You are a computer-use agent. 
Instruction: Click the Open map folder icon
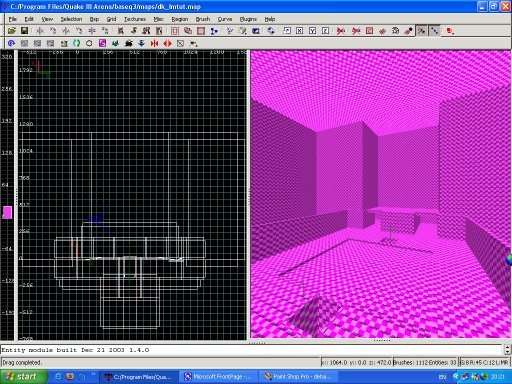click(12, 31)
